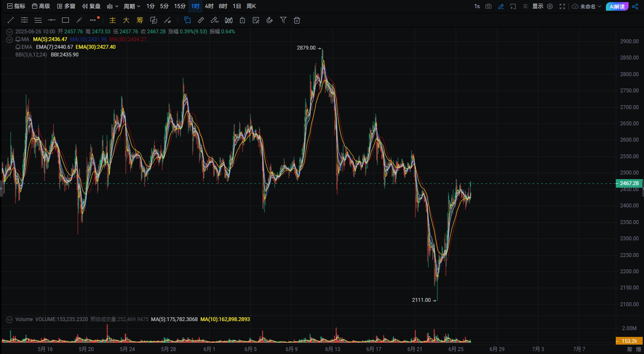Select the 1时 timeframe tab

195,6
